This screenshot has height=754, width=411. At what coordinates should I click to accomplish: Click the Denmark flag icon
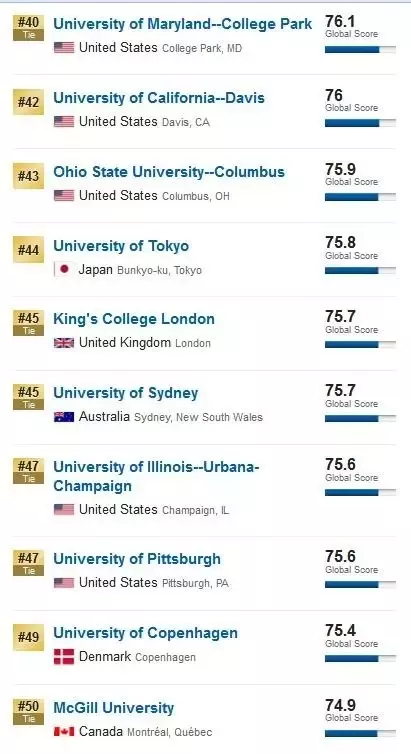(64, 657)
